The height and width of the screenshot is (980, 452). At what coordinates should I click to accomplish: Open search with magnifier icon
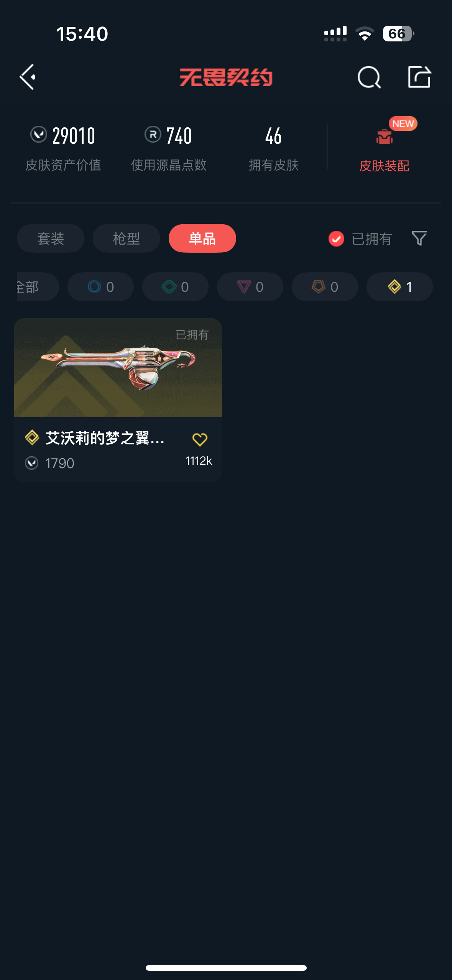[369, 77]
